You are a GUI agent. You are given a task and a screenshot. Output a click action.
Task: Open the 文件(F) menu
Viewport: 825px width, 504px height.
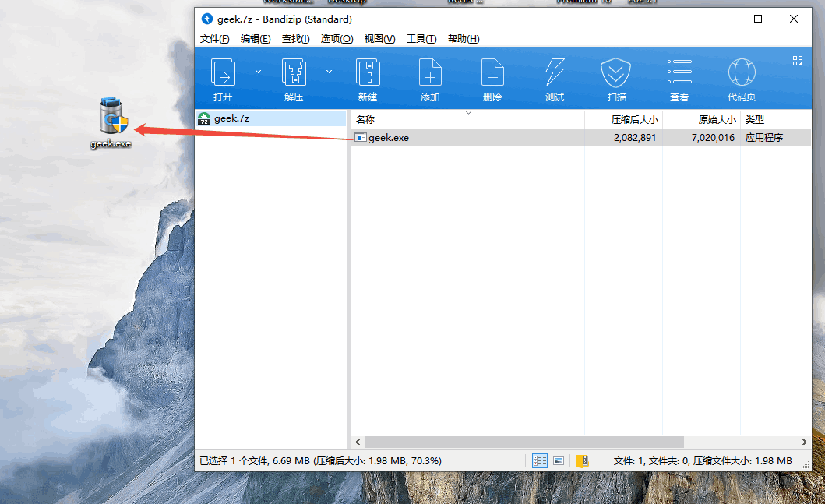pyautogui.click(x=215, y=38)
